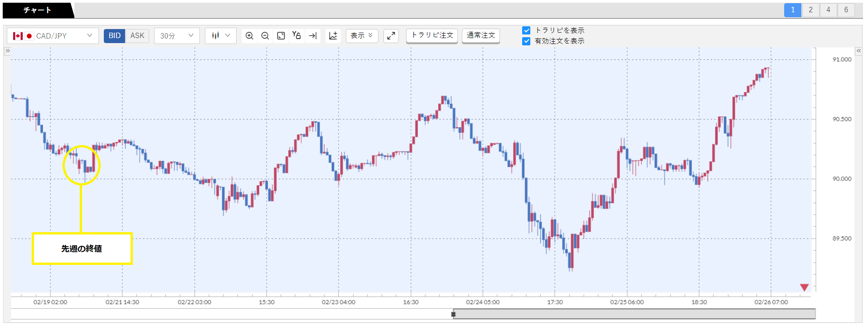Select the 6-chart layout tab
Viewport: 868px width, 327px height.
846,10
